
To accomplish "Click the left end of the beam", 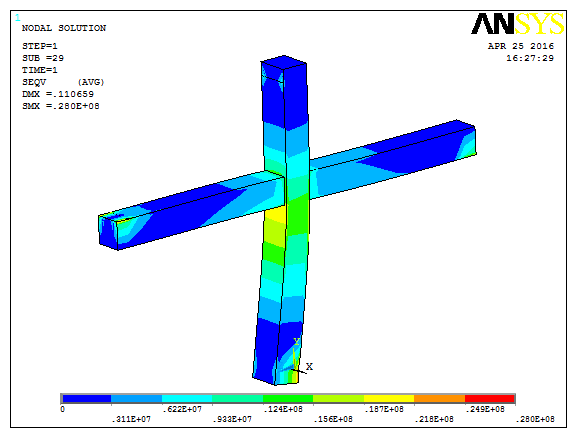I will [x=108, y=232].
